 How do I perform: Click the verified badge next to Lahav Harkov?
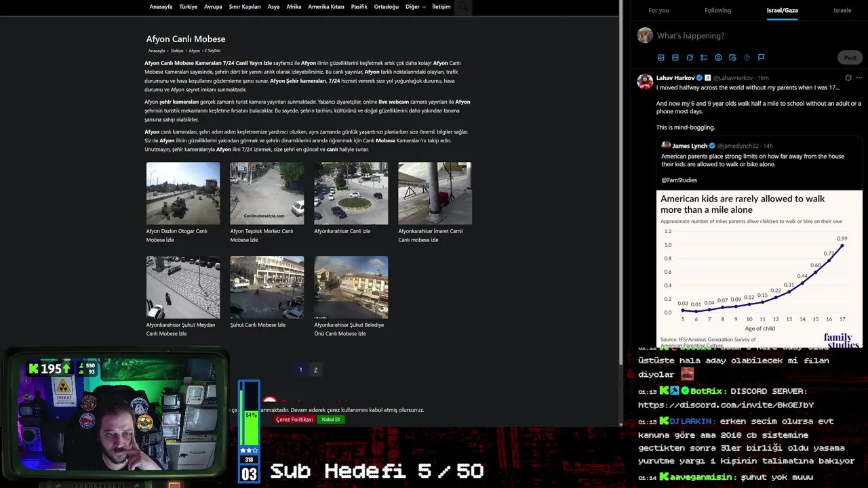coord(701,78)
